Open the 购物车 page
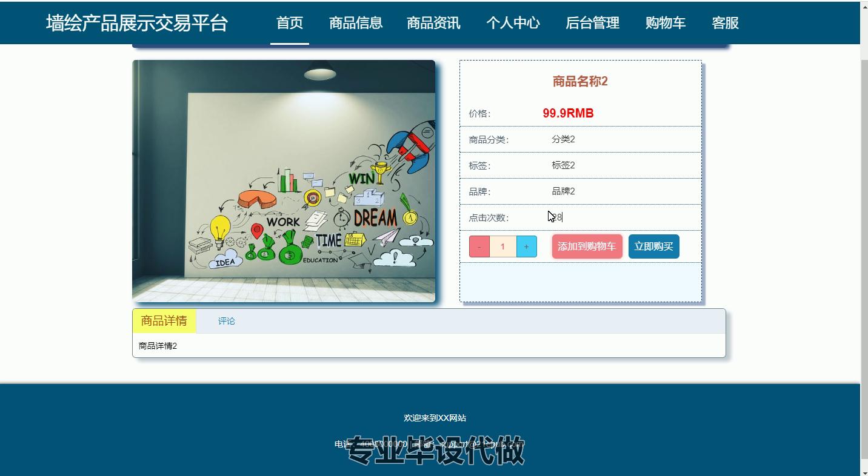Viewport: 868px width, 476px height. 666,23
